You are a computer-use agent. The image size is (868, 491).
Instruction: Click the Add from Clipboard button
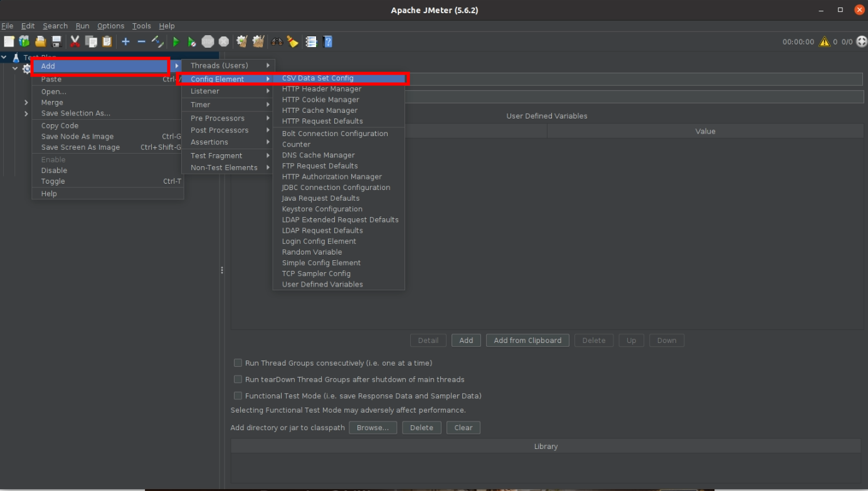(x=527, y=341)
